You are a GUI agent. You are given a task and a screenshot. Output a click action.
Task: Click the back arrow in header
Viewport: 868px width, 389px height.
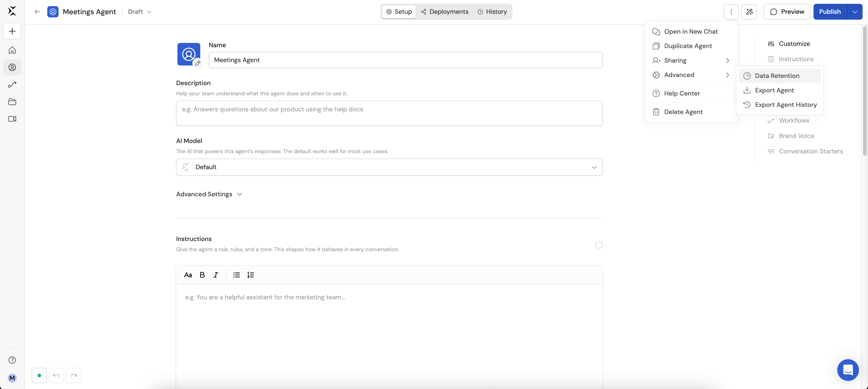coord(37,12)
